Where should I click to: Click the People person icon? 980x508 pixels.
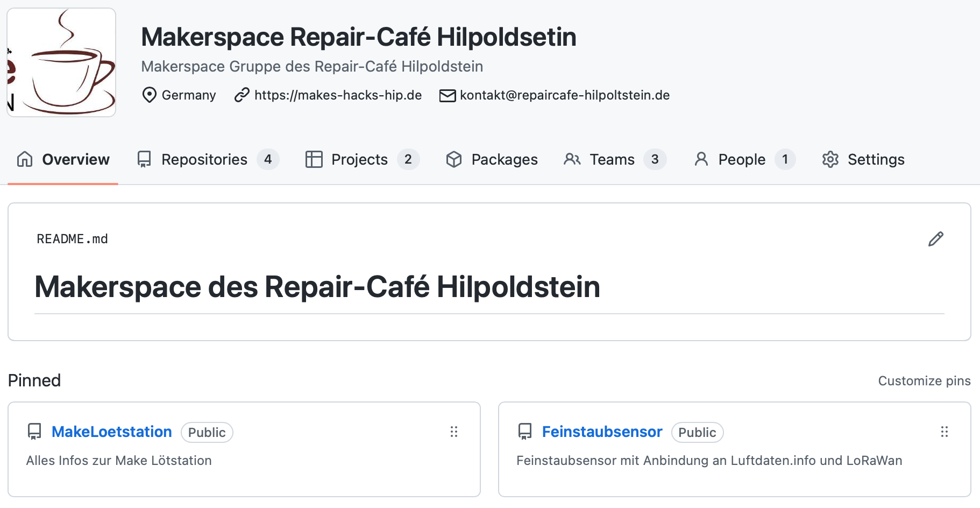pyautogui.click(x=701, y=159)
